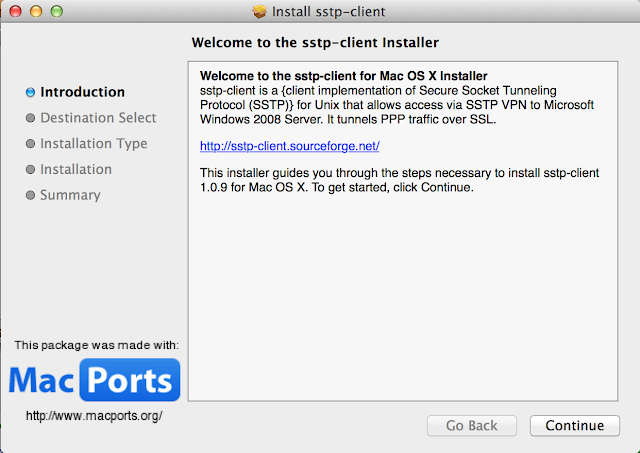This screenshot has height=453, width=640.
Task: Click the www.macports.org URL text
Action: click(x=94, y=415)
